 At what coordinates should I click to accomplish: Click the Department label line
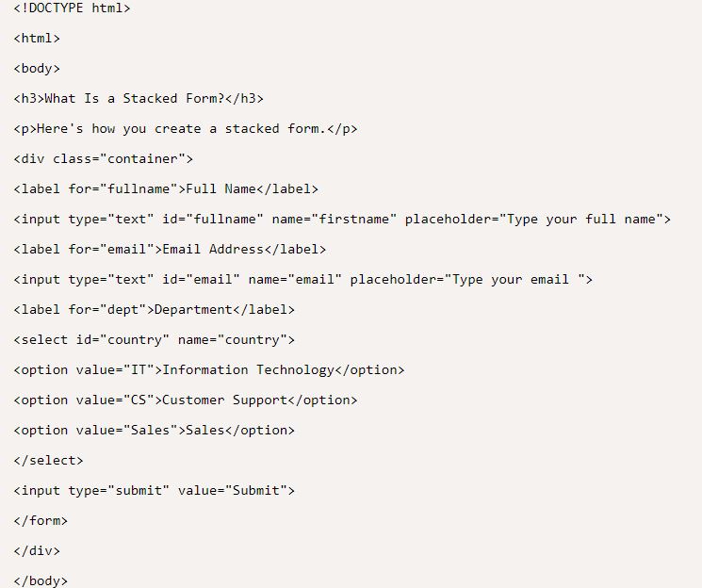pos(154,309)
